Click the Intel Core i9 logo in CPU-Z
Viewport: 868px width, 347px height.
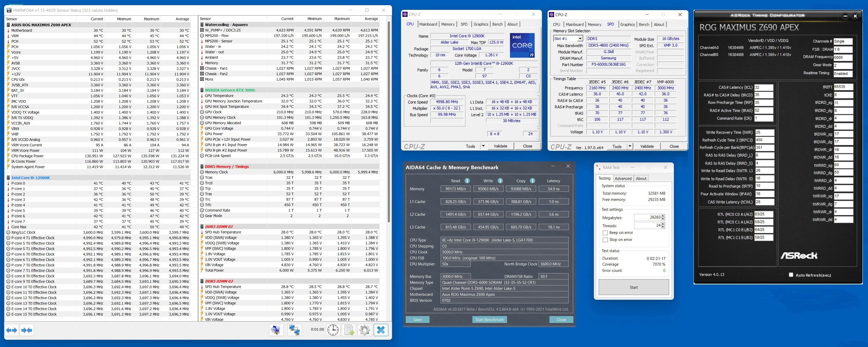click(522, 45)
